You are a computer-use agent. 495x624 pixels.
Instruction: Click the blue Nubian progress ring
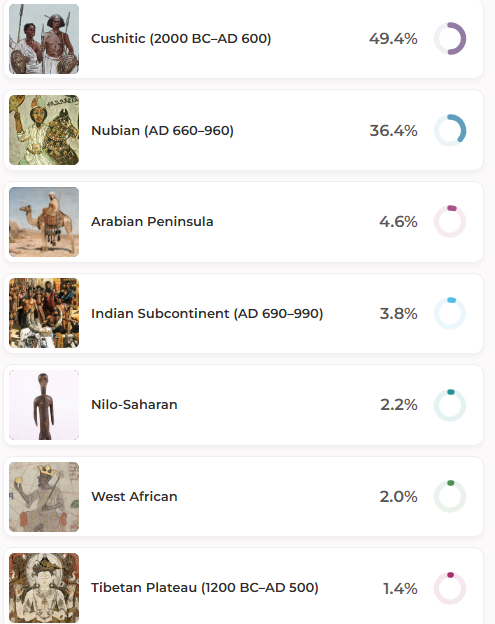coord(450,130)
